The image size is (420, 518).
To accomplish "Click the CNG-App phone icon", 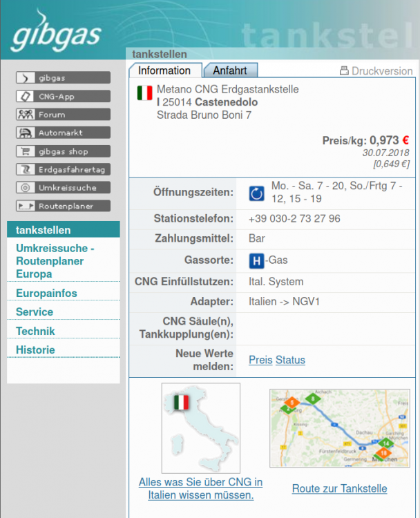I will pyautogui.click(x=26, y=96).
